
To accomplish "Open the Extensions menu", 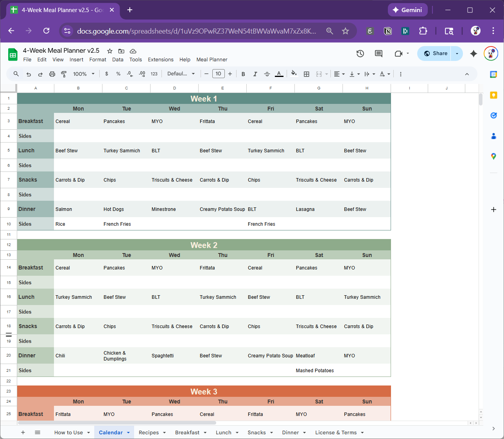I will pyautogui.click(x=160, y=60).
